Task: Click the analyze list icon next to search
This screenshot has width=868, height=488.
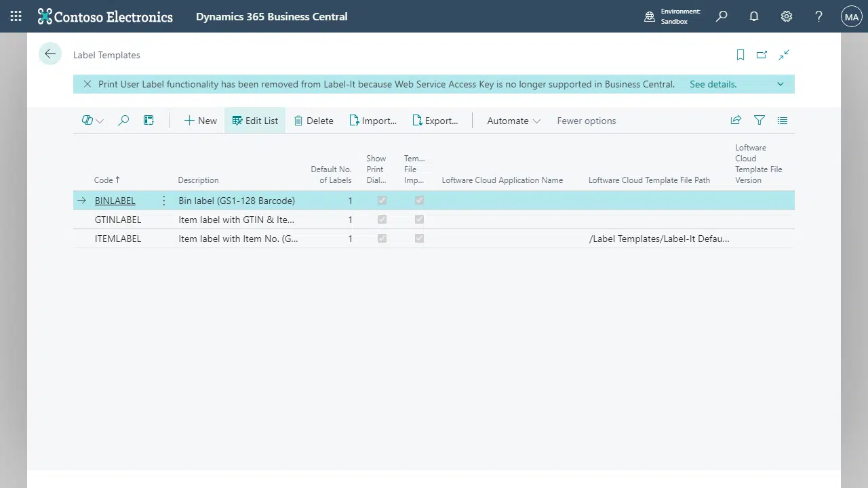Action: (149, 120)
